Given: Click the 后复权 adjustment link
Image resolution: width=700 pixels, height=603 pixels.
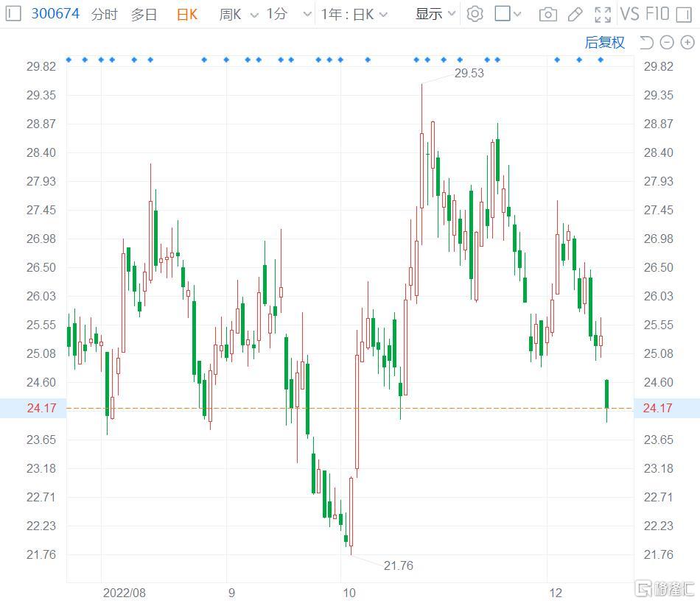Looking at the screenshot, I should pyautogui.click(x=604, y=43).
